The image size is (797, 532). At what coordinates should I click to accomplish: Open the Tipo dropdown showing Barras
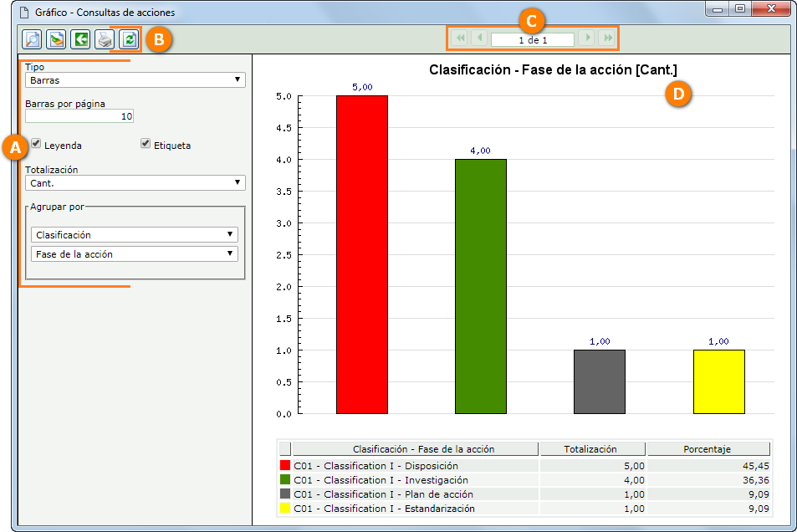coord(135,79)
